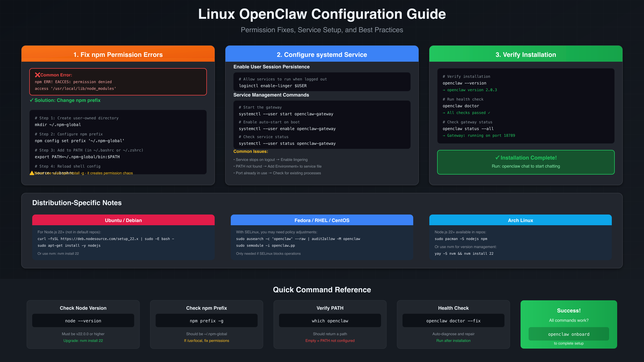Click the red X error icon

point(38,75)
